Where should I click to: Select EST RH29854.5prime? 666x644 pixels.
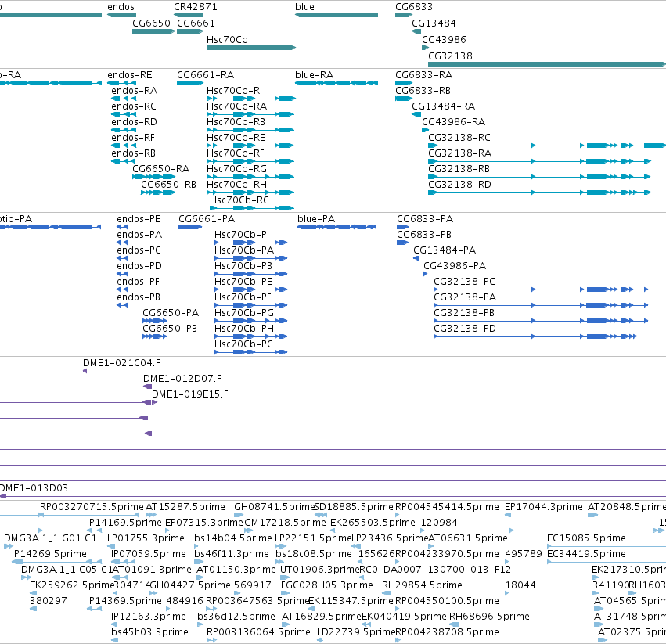[422, 585]
